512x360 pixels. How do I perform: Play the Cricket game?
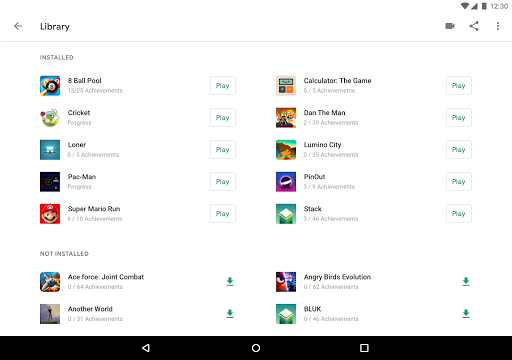[x=223, y=118]
